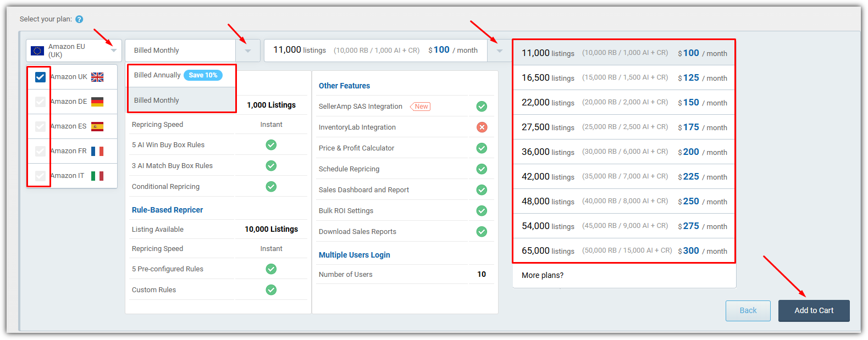Click the Spanish flag next to Amazon ES
868x340 pixels.
(x=97, y=126)
